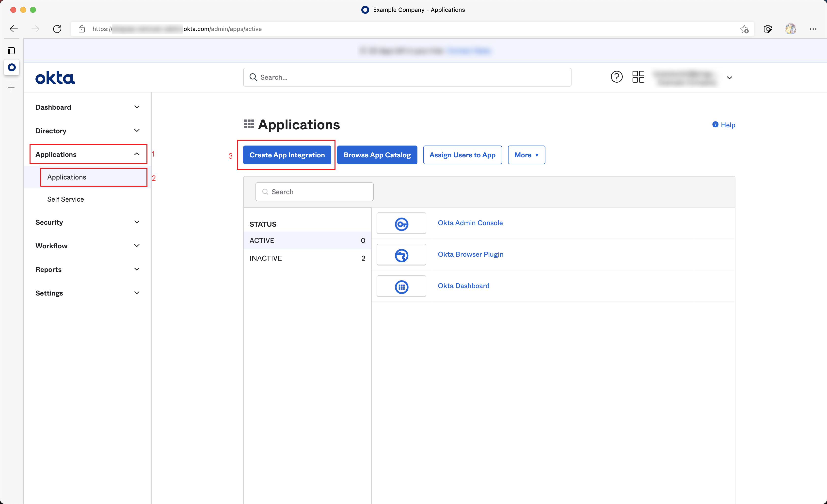Select Self Service in sidebar menu
The image size is (827, 504).
[x=65, y=199]
